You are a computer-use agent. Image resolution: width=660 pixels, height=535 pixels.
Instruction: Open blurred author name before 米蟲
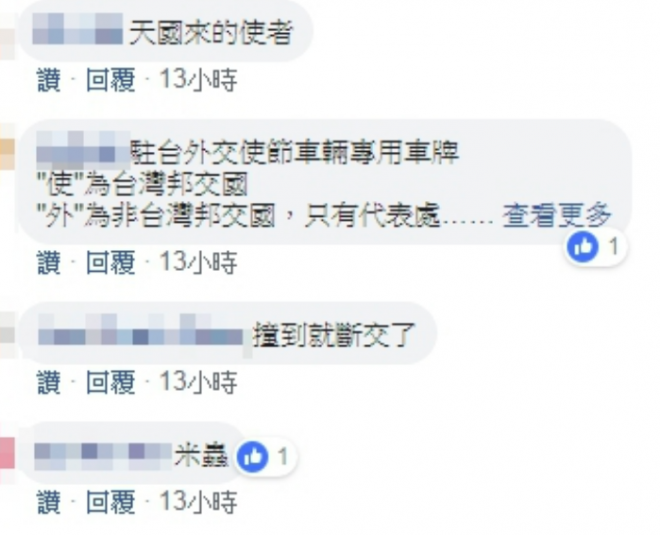pyautogui.click(x=103, y=457)
